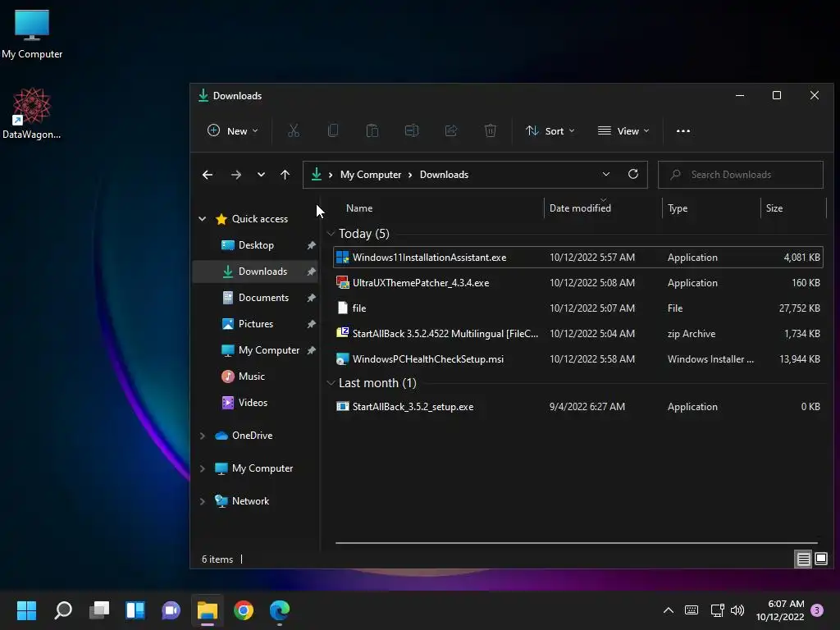Click the Paste clipboard icon
The height and width of the screenshot is (630, 840).
[x=372, y=130]
